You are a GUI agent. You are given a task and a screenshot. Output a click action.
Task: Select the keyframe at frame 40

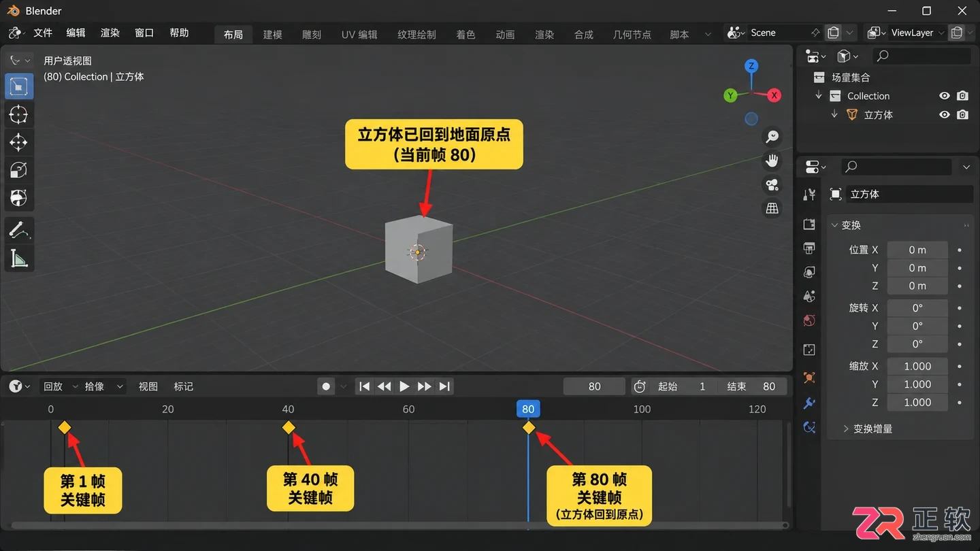(289, 427)
